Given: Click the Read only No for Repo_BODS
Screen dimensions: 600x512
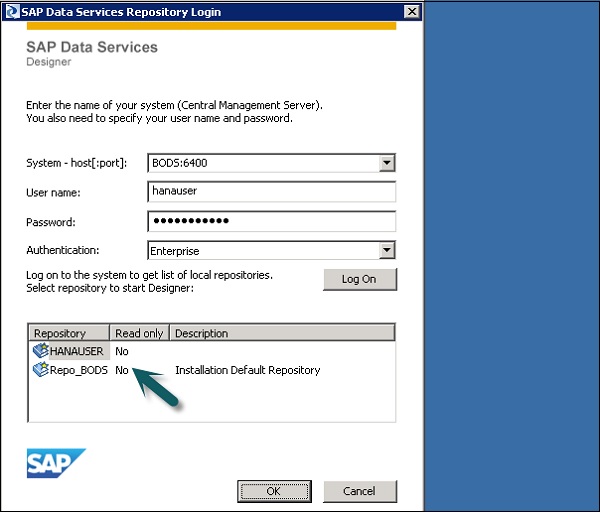Looking at the screenshot, I should coord(122,370).
